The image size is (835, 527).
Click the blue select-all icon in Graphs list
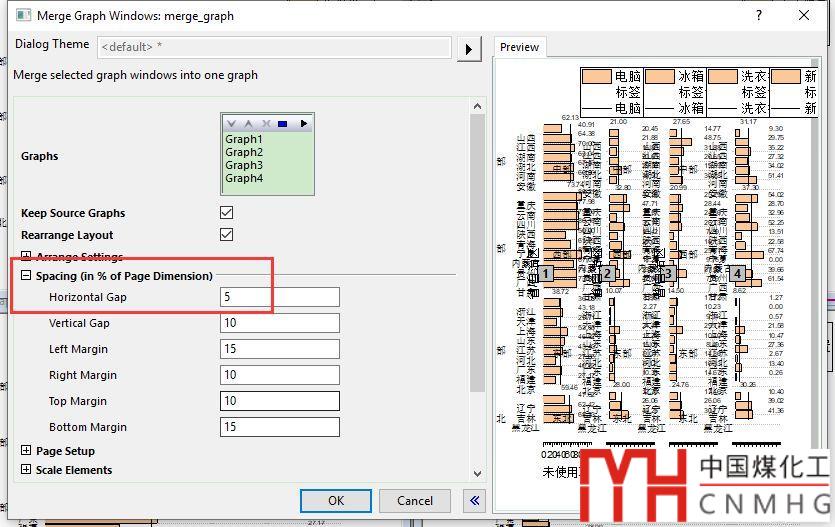tap(283, 124)
